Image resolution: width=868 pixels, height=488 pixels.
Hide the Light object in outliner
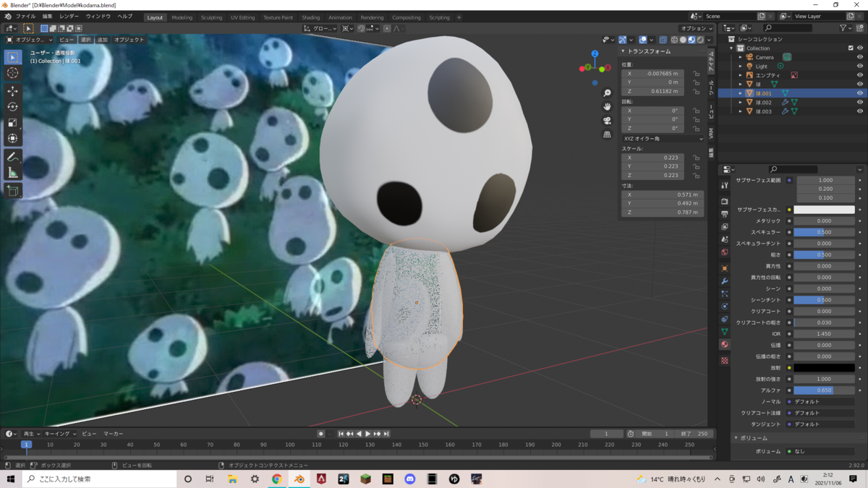click(860, 66)
